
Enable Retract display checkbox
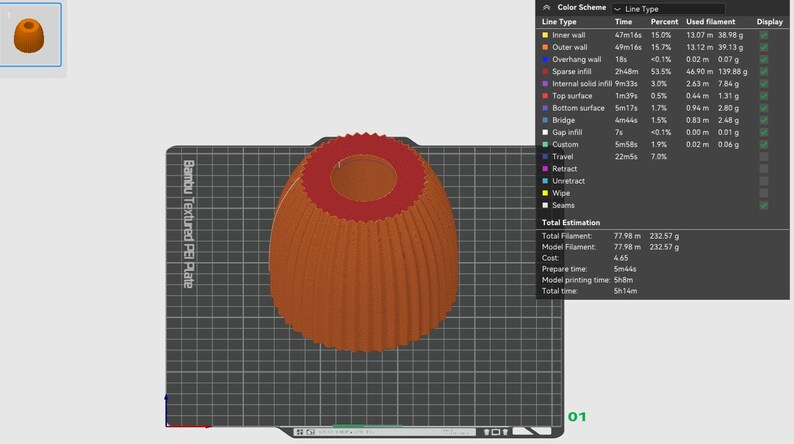point(764,169)
